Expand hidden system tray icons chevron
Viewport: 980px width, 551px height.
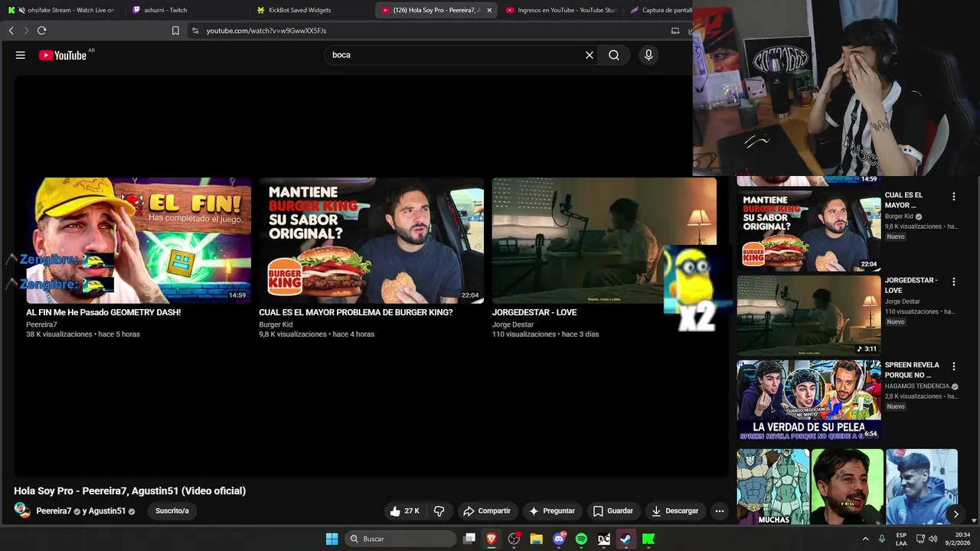coord(866,539)
